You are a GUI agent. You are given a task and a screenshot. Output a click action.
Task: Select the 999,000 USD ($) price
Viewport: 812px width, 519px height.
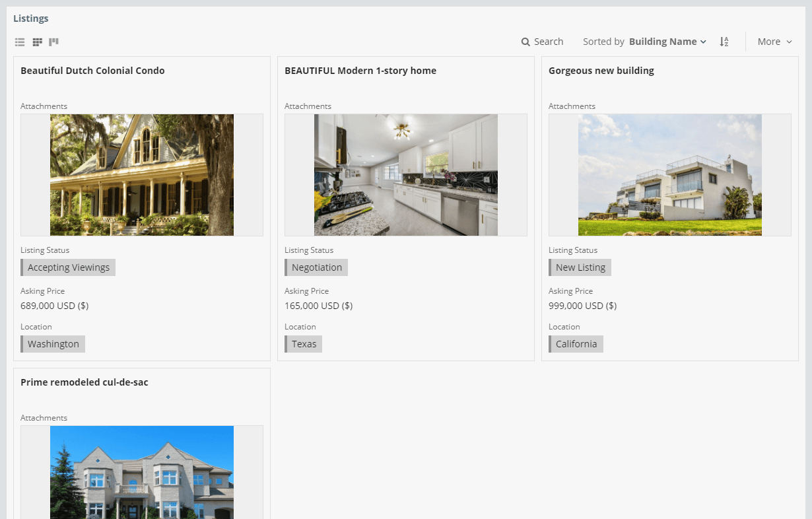583,306
